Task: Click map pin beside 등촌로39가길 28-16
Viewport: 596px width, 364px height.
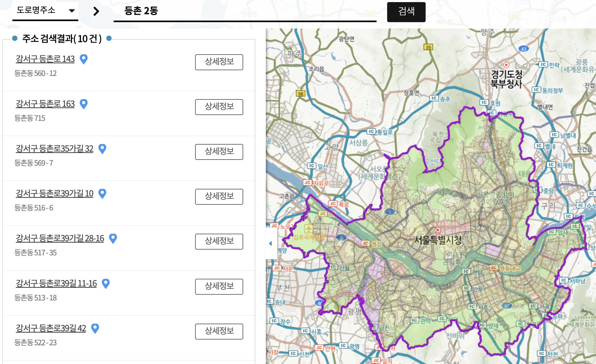Action: 113,238
